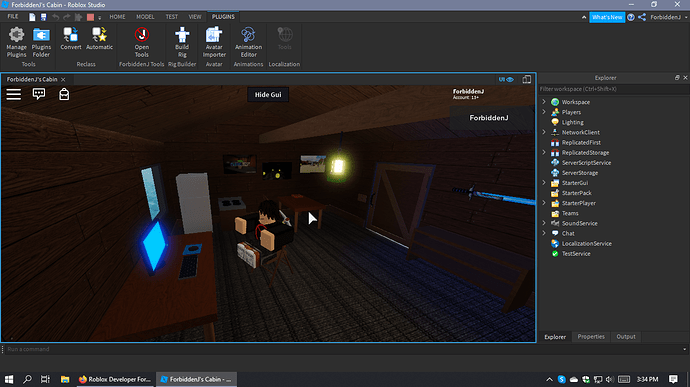Expand the StarterGui node
The image size is (690, 387).
click(x=544, y=183)
